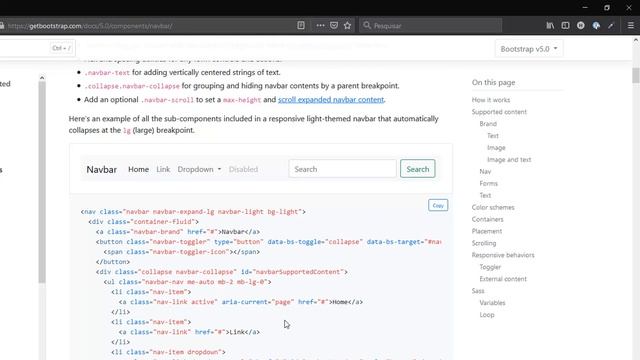Click Navbar brand in example

click(101, 169)
